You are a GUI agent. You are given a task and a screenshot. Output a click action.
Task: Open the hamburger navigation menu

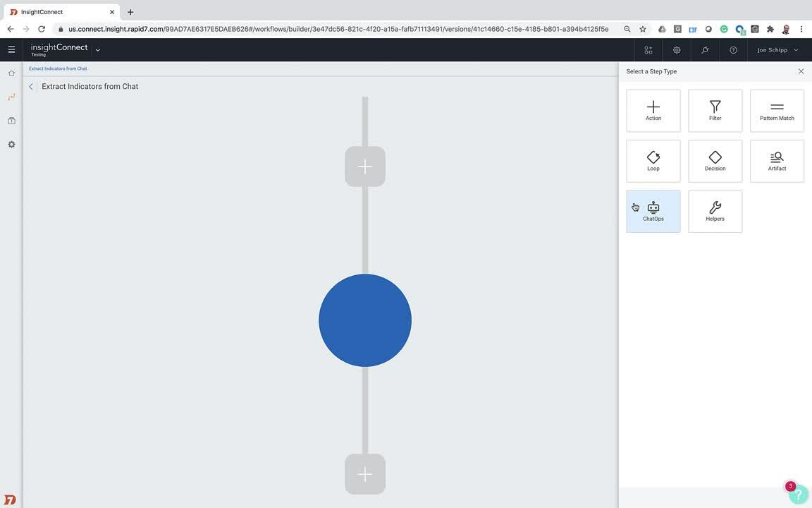pos(11,49)
